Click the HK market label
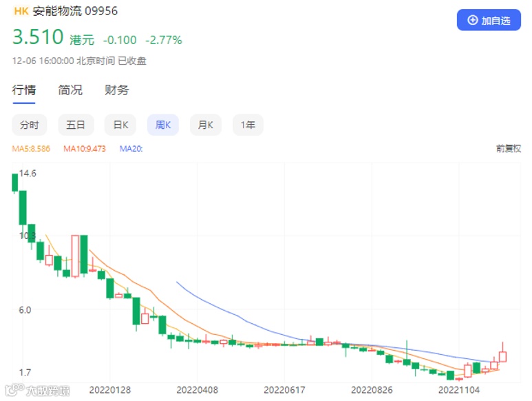The width and height of the screenshot is (532, 401). tap(21, 11)
